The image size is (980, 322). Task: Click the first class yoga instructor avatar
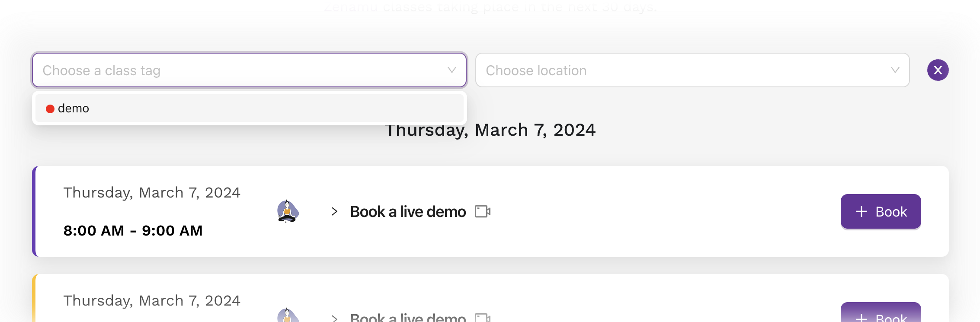[288, 211]
